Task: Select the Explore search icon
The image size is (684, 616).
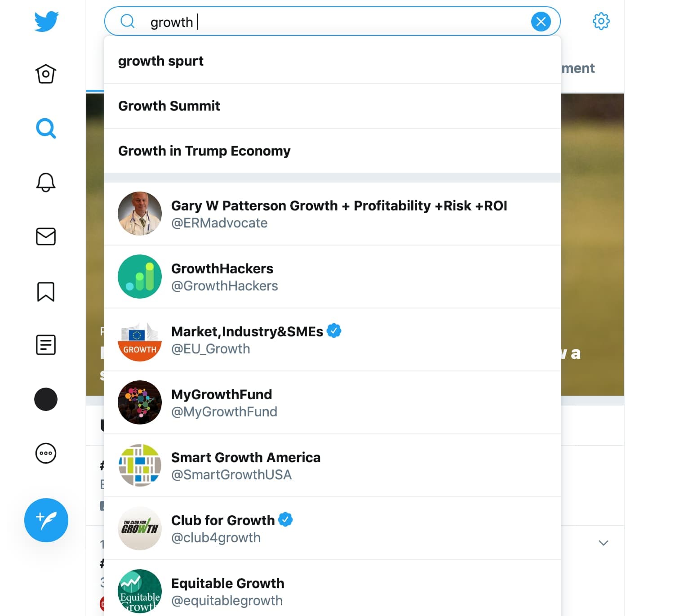Action: (45, 129)
